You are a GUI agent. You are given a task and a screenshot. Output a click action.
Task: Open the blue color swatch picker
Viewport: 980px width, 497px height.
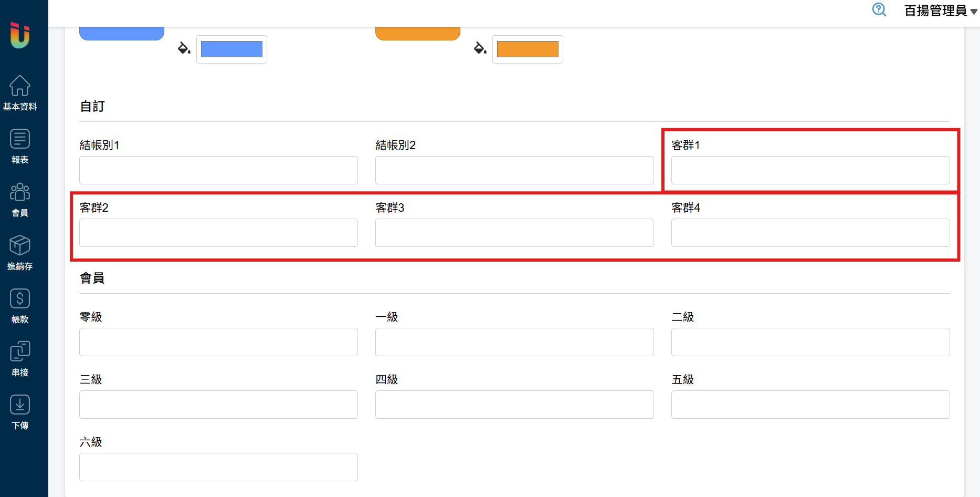[x=231, y=49]
